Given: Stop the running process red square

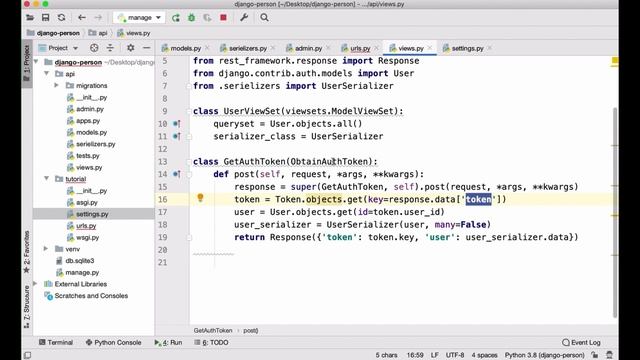Looking at the screenshot, I should click(223, 18).
